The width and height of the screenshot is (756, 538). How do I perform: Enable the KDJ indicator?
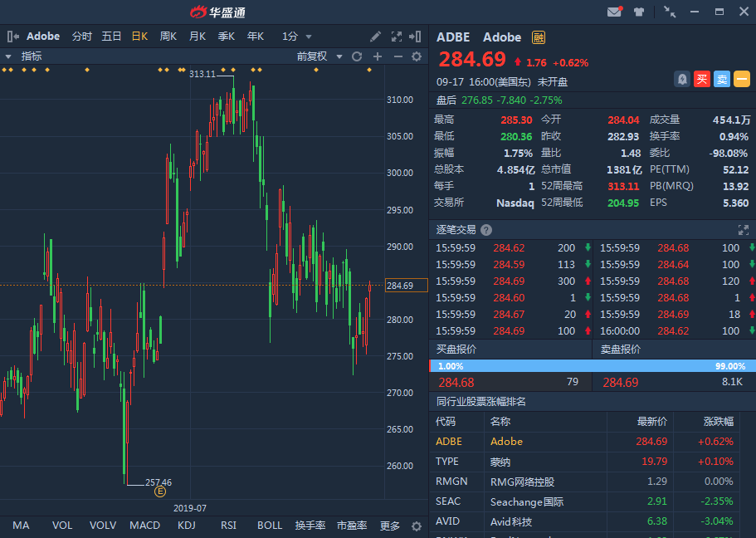pyautogui.click(x=187, y=526)
